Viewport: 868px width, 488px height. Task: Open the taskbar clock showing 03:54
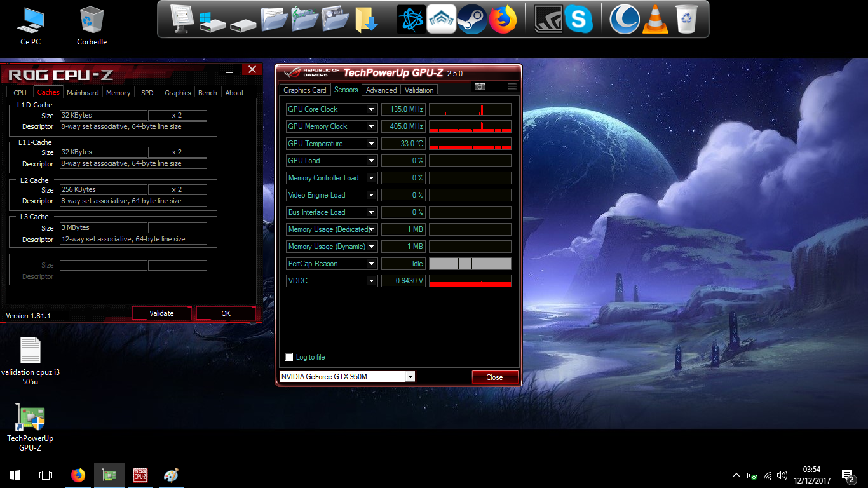point(811,475)
